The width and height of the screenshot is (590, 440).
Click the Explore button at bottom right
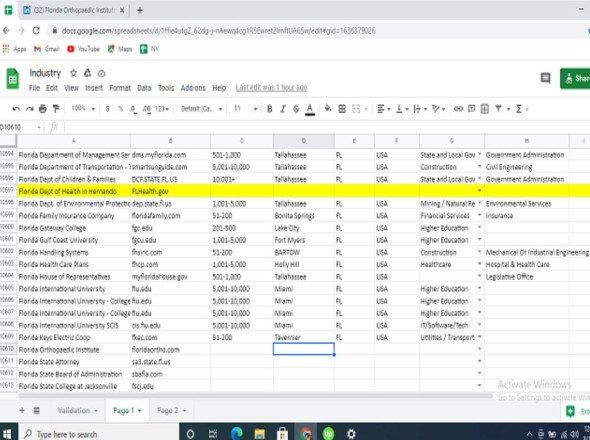[576, 411]
